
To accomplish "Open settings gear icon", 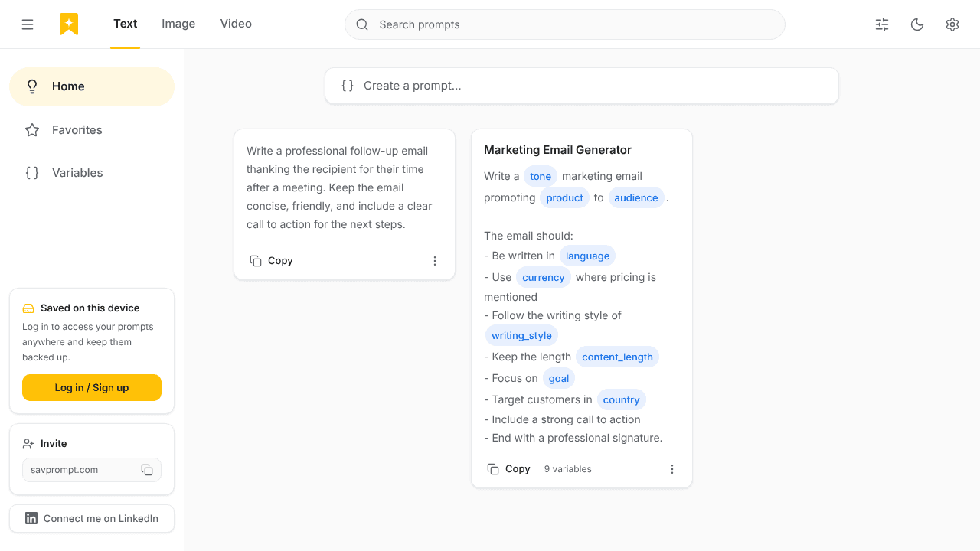I will 952,24.
